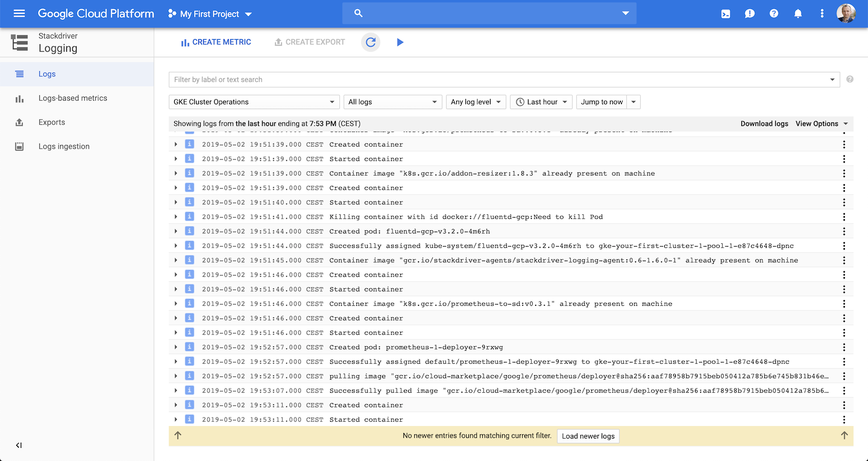
Task: Open the user account avatar
Action: point(846,13)
